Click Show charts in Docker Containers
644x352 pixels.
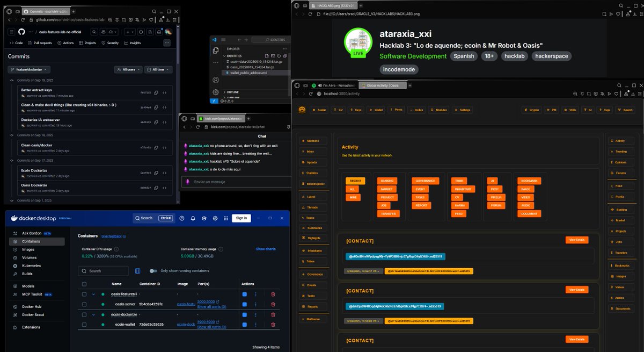pos(266,249)
